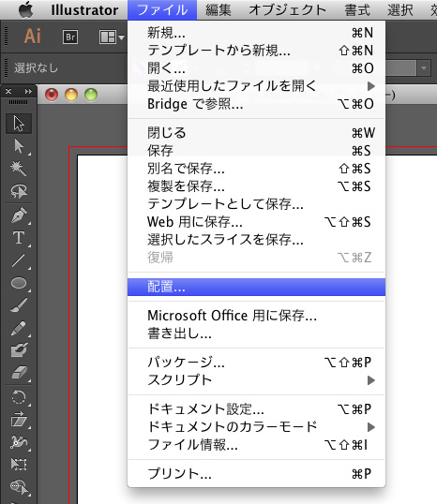The image size is (437, 504).
Task: Select the Type tool
Action: [19, 238]
